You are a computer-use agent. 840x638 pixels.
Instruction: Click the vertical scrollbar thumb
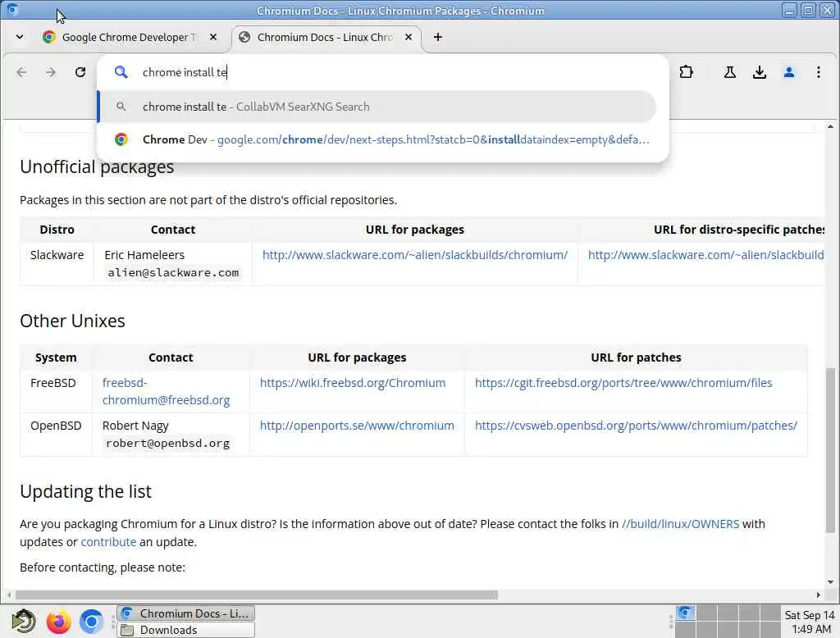point(830,450)
